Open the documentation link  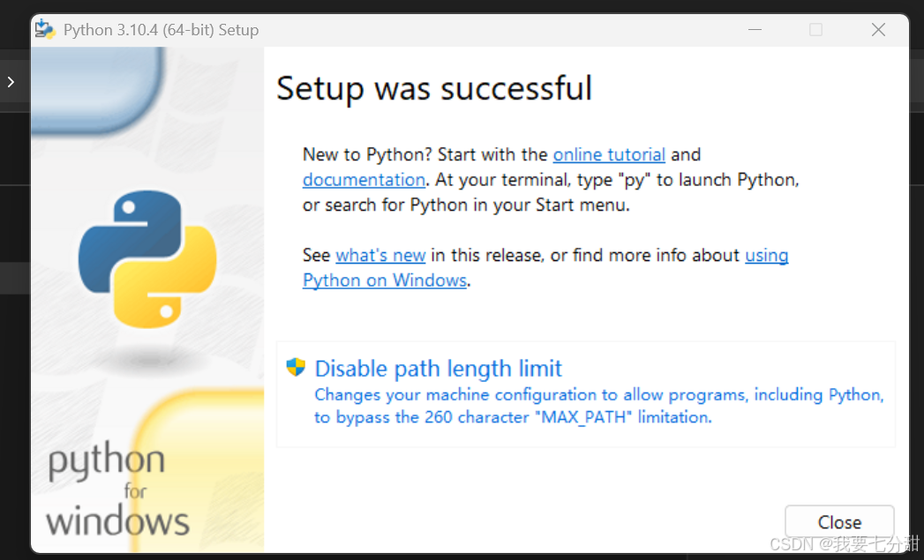click(364, 180)
